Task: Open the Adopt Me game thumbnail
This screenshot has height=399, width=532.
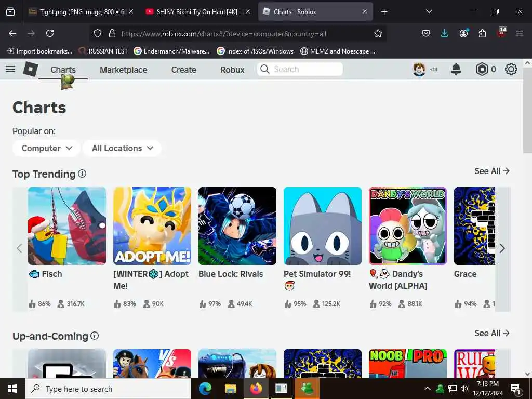Action: pos(152,226)
